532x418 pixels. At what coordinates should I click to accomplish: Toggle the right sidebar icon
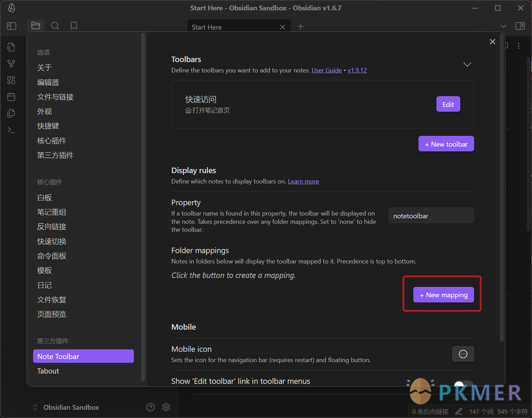click(x=520, y=26)
